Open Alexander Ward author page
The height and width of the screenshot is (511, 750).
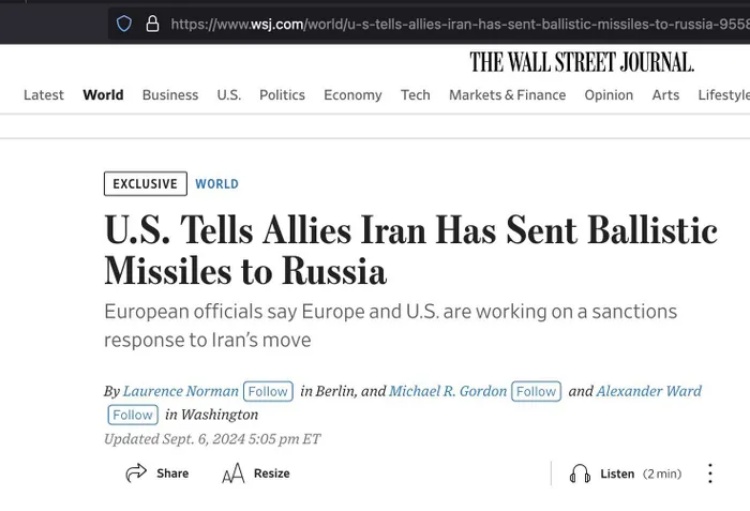click(x=649, y=391)
